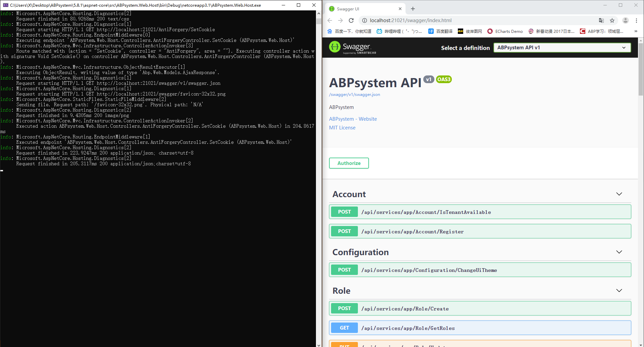
Task: Click console line "Sending file. Request path"
Action: (110, 105)
